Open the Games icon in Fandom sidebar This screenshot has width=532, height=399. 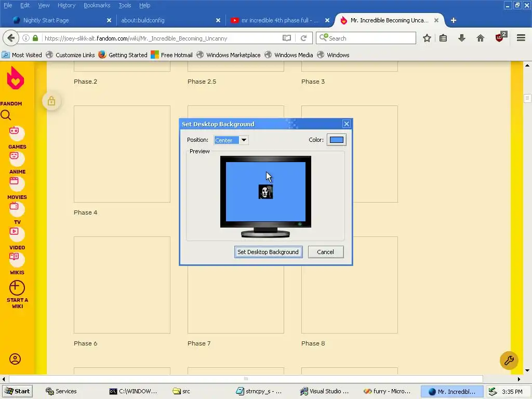[x=17, y=133]
